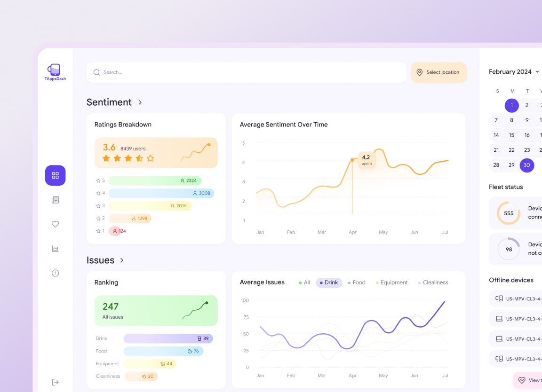Click the 3-star 2016 rating bar
The width and height of the screenshot is (542, 392).
pos(150,206)
